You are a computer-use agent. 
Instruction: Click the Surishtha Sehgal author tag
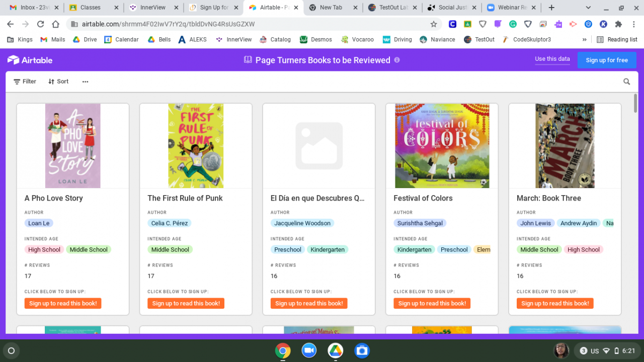pyautogui.click(x=420, y=223)
